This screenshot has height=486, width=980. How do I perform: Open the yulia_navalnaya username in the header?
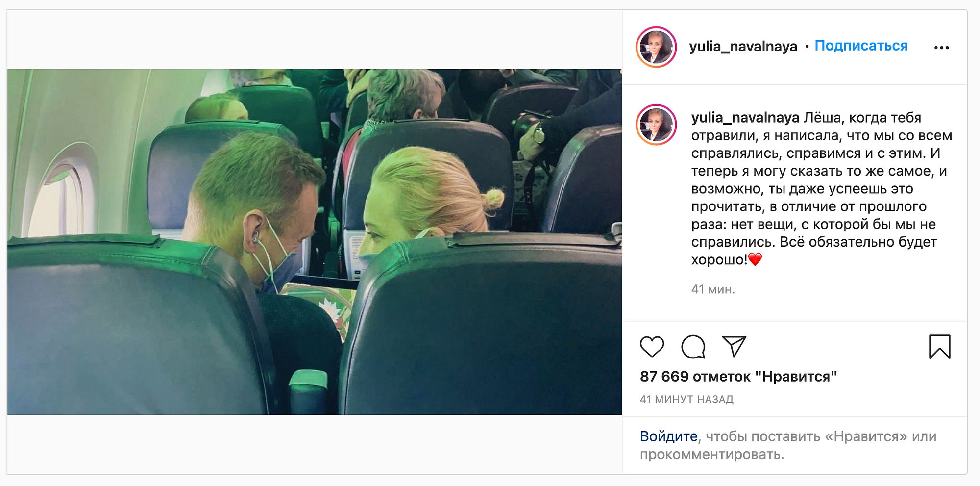[743, 46]
